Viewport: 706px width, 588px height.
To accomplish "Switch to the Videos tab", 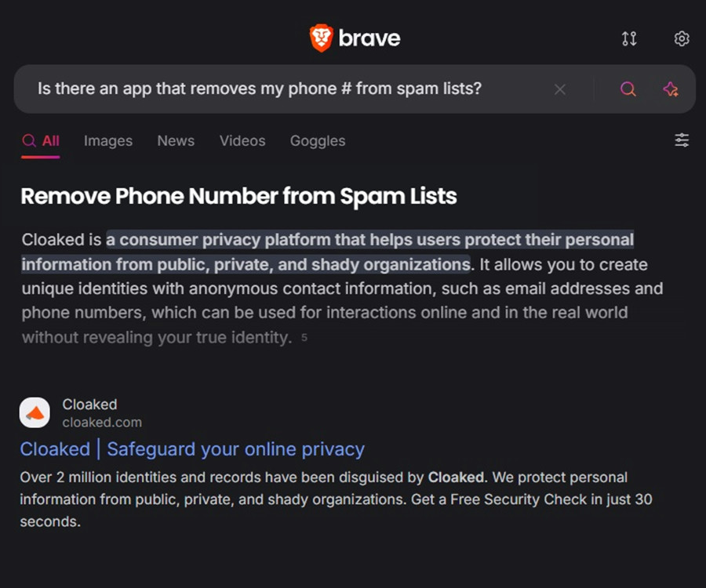I will click(242, 141).
